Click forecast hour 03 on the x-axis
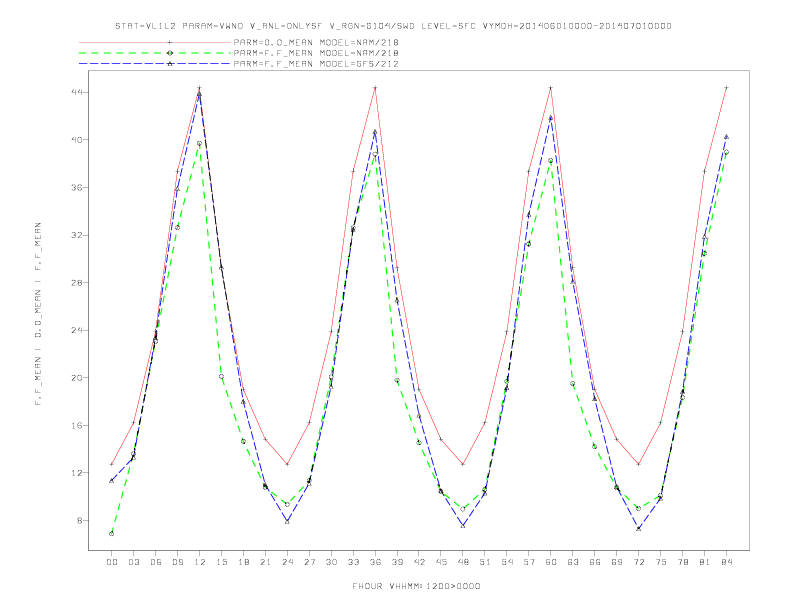Image resolution: width=792 pixels, height=612 pixels. click(x=133, y=562)
